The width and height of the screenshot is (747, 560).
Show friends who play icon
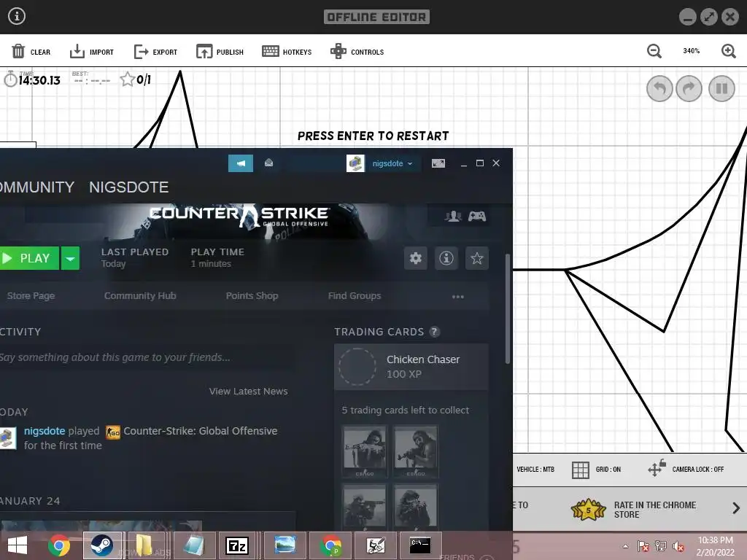pos(453,217)
